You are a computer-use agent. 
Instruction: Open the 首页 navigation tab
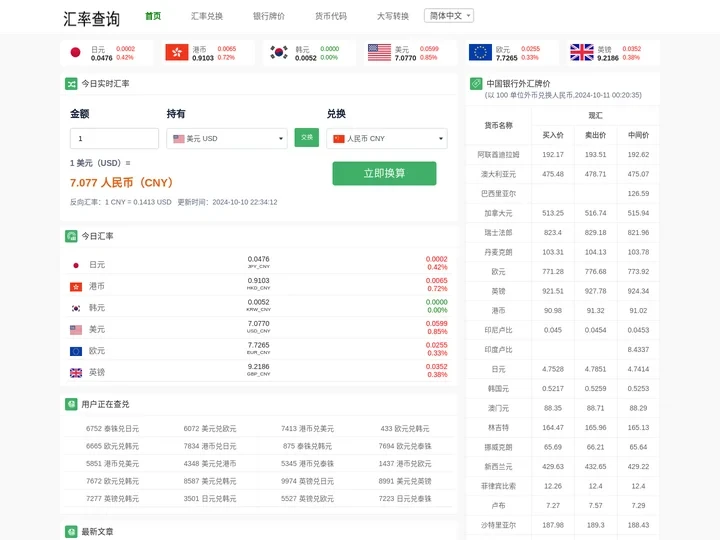[x=153, y=16]
